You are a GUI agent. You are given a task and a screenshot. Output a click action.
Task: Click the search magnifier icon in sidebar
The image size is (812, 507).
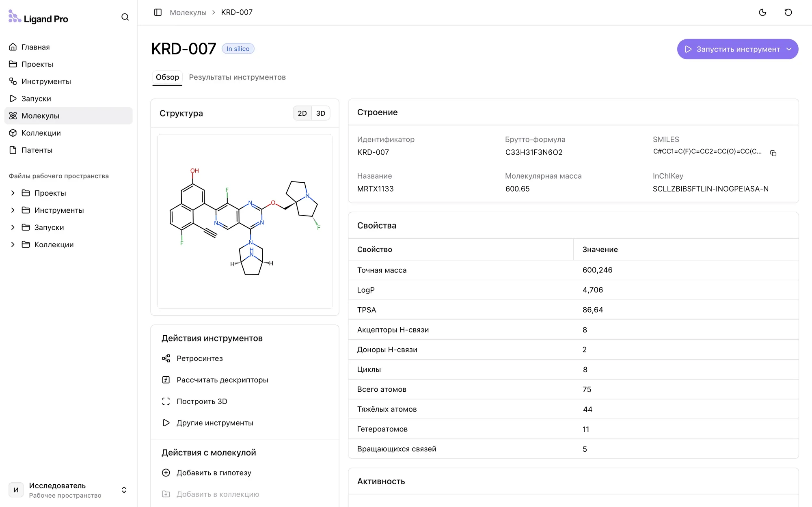coord(125,17)
